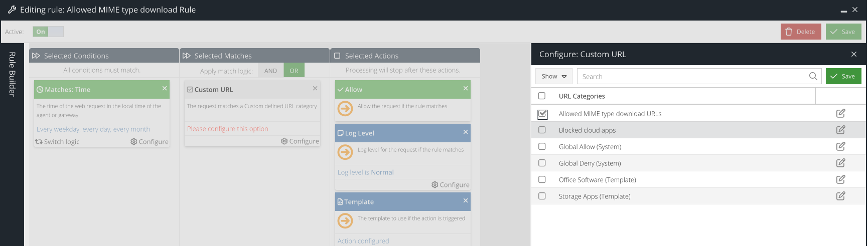
Task: Check the Blocked cloud apps checkbox
Action: pyautogui.click(x=542, y=130)
